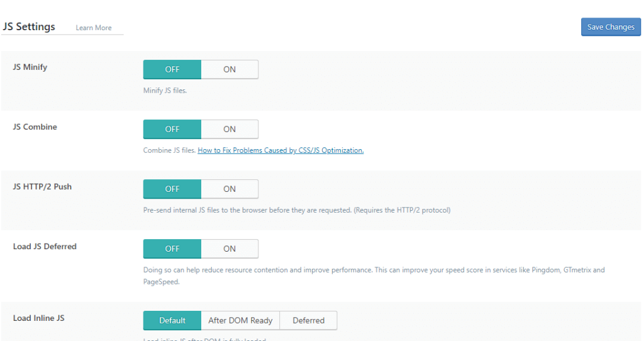
Task: Select Default for Load Inline JS
Action: tap(172, 320)
